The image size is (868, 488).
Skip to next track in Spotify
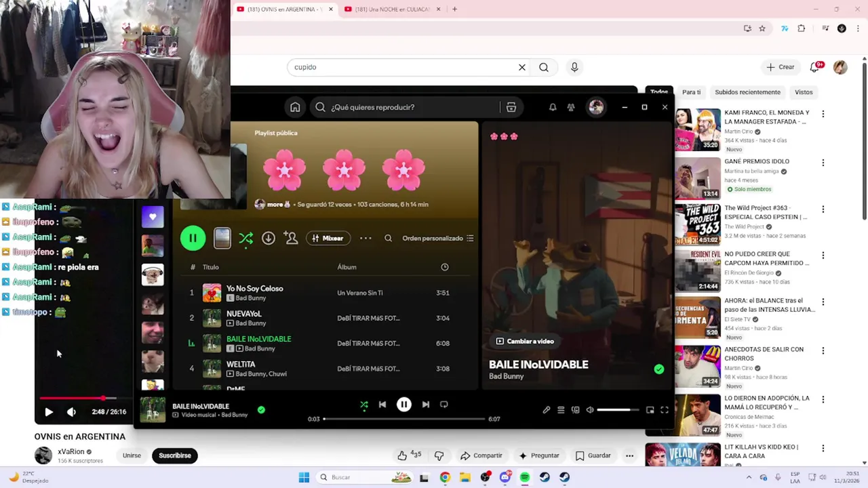[425, 405]
